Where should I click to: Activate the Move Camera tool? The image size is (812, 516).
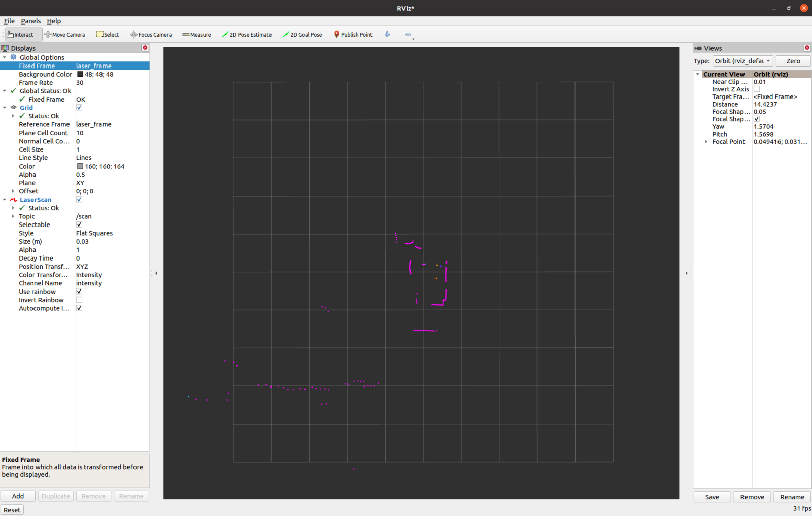tap(64, 35)
